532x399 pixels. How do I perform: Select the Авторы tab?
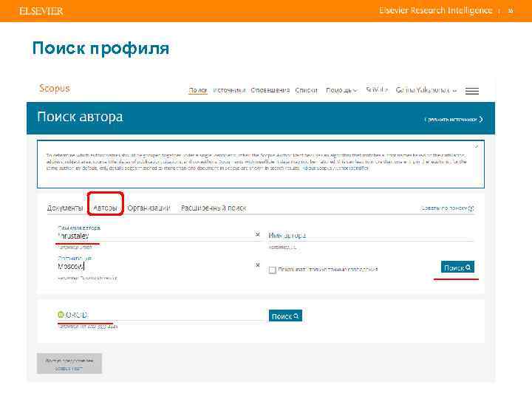click(x=105, y=208)
